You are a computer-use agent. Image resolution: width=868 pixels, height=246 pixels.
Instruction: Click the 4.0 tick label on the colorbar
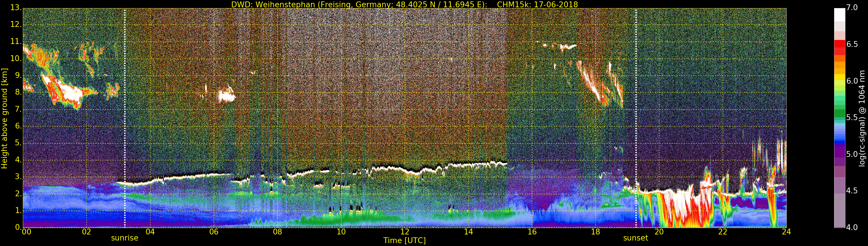(x=852, y=227)
